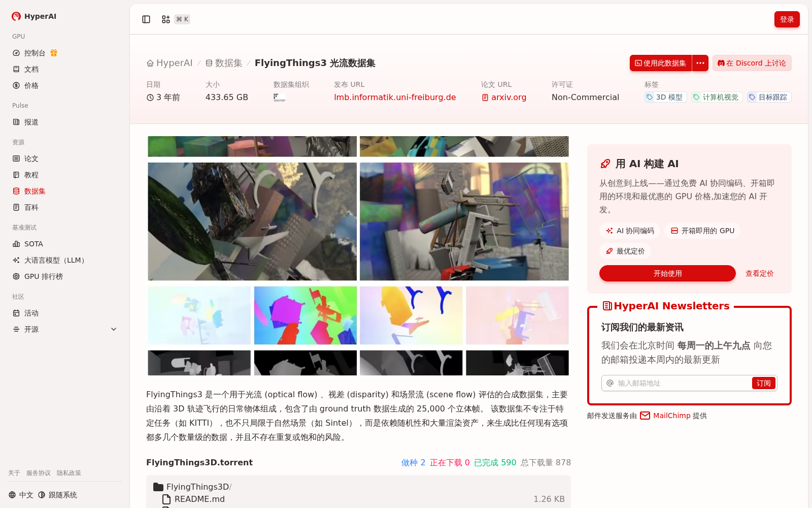Image resolution: width=812 pixels, height=508 pixels.
Task: Click the 目标跟踪 tag
Action: 769,97
